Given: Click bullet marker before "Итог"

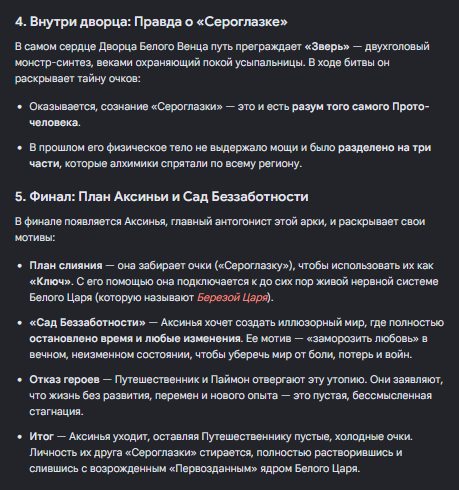Looking at the screenshot, I should point(20,437).
